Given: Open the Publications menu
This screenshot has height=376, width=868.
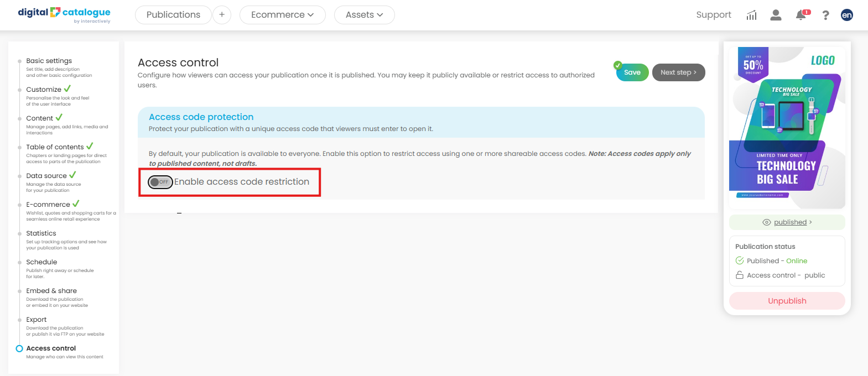Looking at the screenshot, I should [173, 15].
